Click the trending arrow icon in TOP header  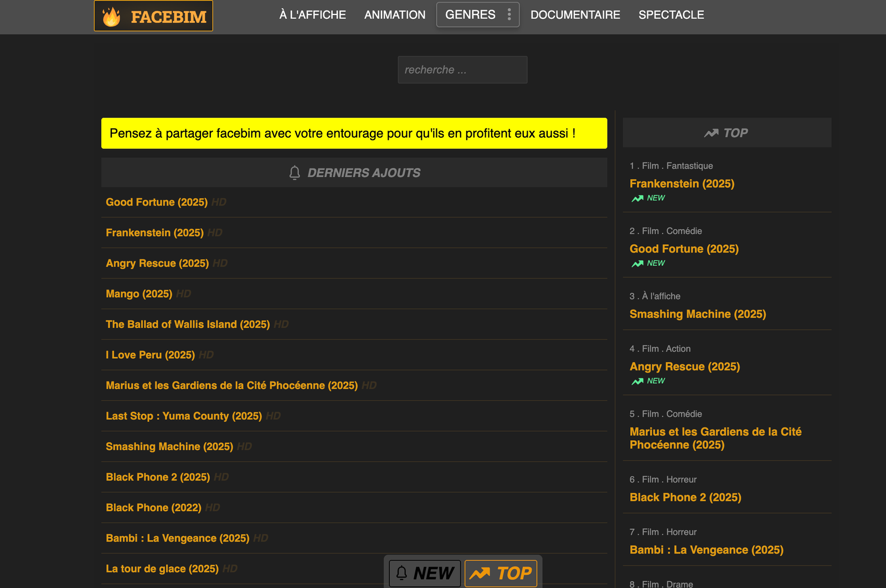[711, 133]
